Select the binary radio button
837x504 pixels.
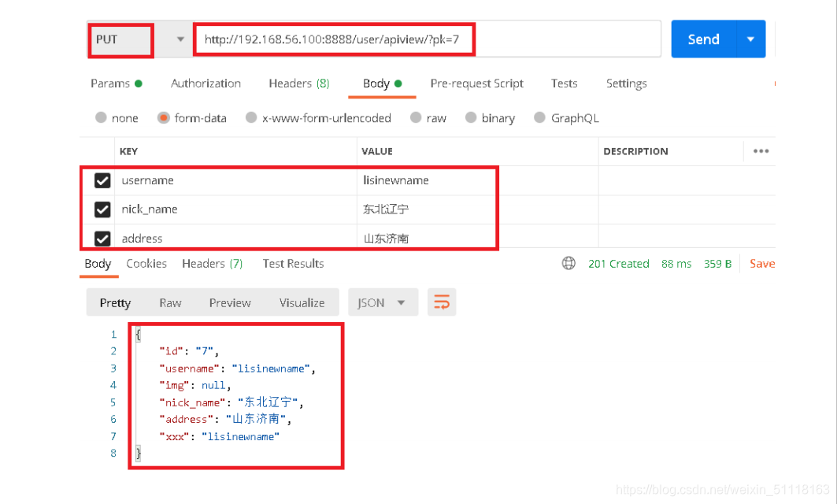[471, 117]
